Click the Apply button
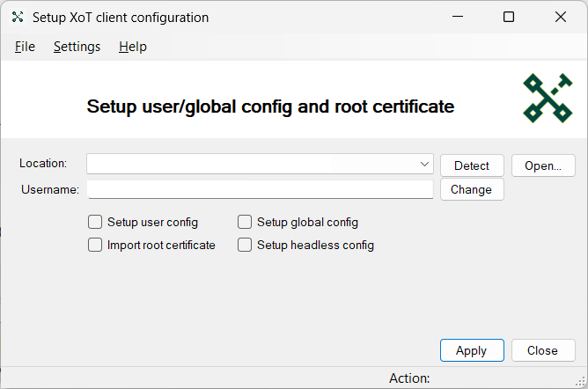 point(472,350)
